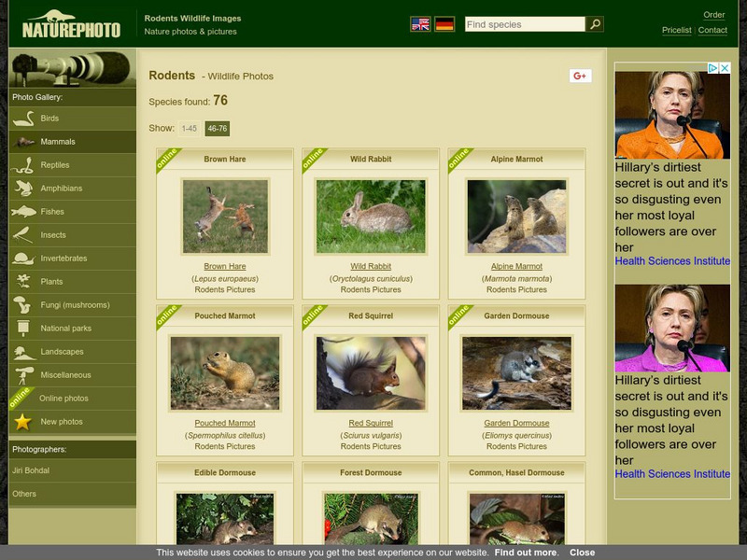Screen dimensions: 747x560
Task: Click the swan icon beside Birds
Action: point(23,119)
